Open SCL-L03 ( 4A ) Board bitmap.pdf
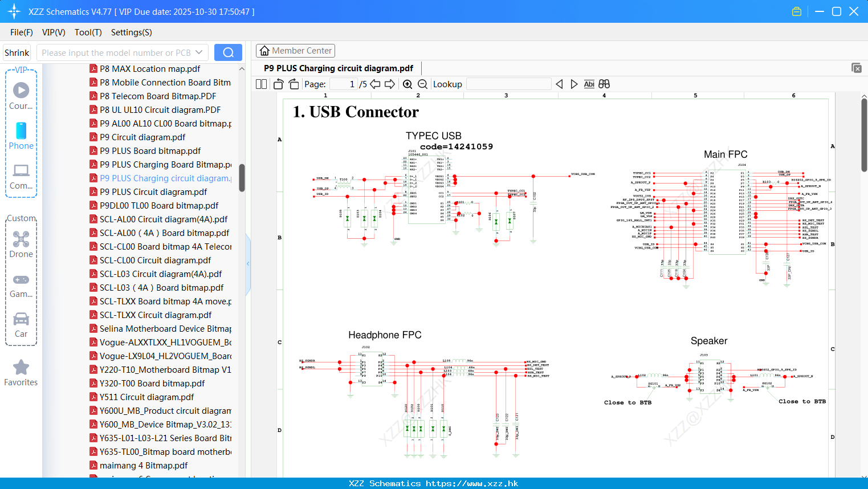The image size is (868, 489). [x=162, y=288]
